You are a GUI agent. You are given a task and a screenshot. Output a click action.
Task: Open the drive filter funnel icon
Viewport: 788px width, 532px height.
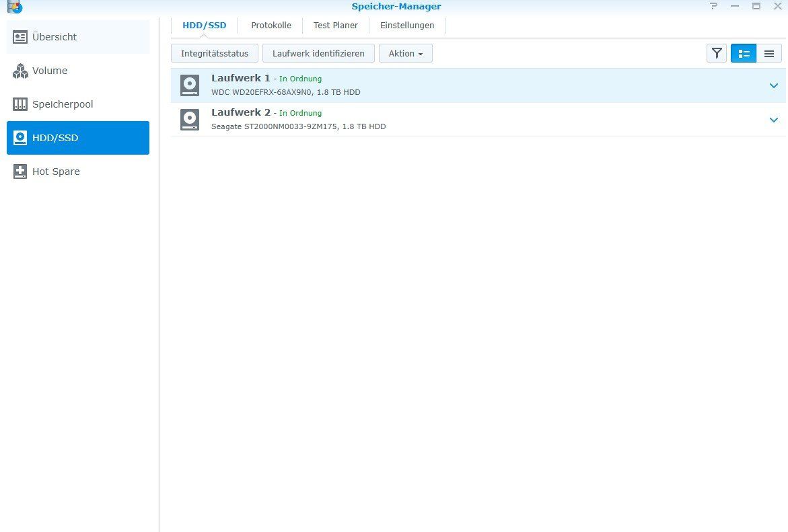pyautogui.click(x=717, y=53)
